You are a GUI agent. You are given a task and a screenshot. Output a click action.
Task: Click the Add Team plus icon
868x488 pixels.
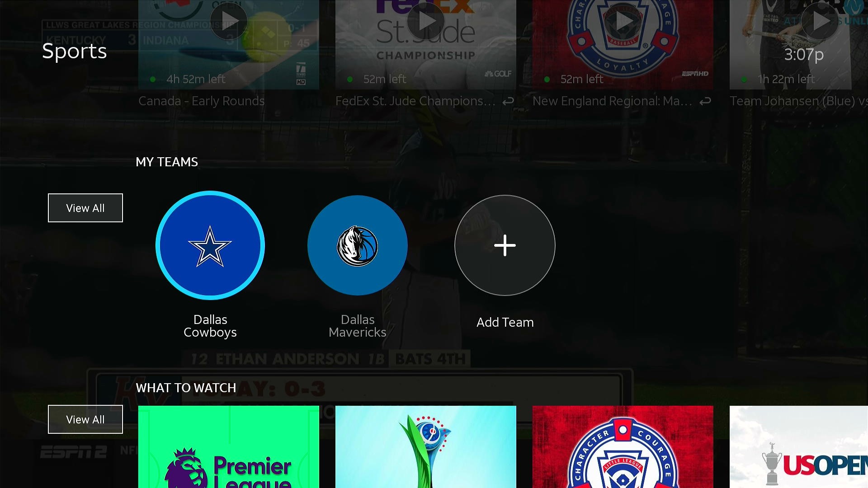pos(505,245)
